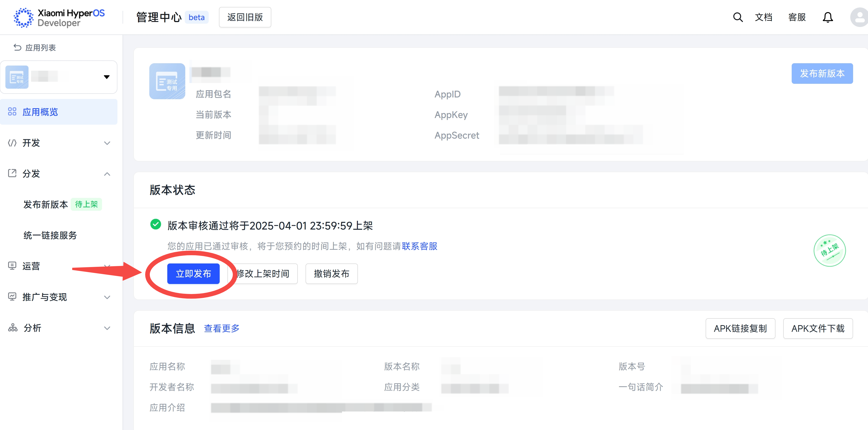Open 发布新版本 sidebar item
Screen dimensions: 868x430
(46, 205)
